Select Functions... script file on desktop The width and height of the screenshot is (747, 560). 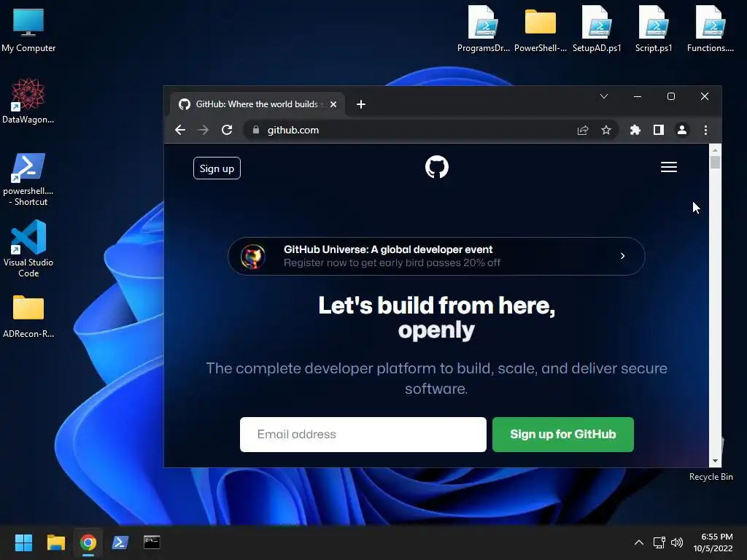(x=711, y=28)
